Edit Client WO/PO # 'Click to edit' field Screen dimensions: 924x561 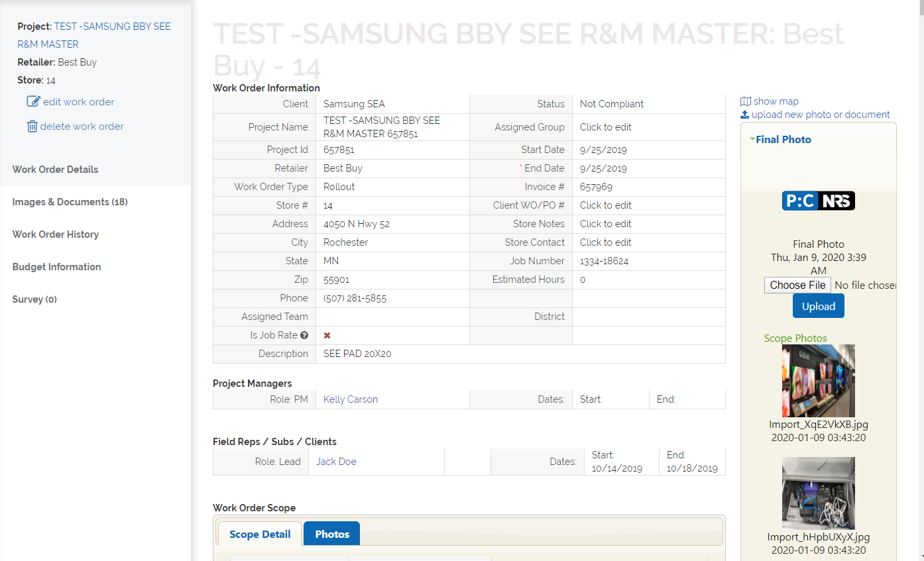tap(606, 205)
